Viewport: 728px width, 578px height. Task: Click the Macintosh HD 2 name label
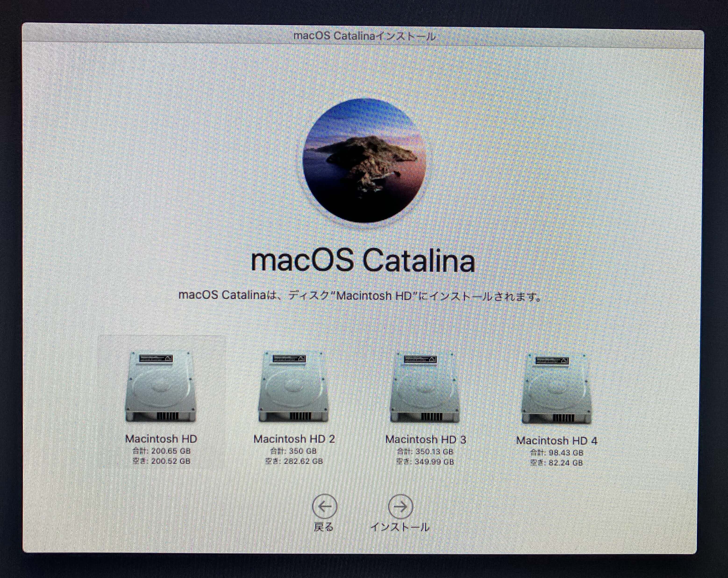(294, 439)
